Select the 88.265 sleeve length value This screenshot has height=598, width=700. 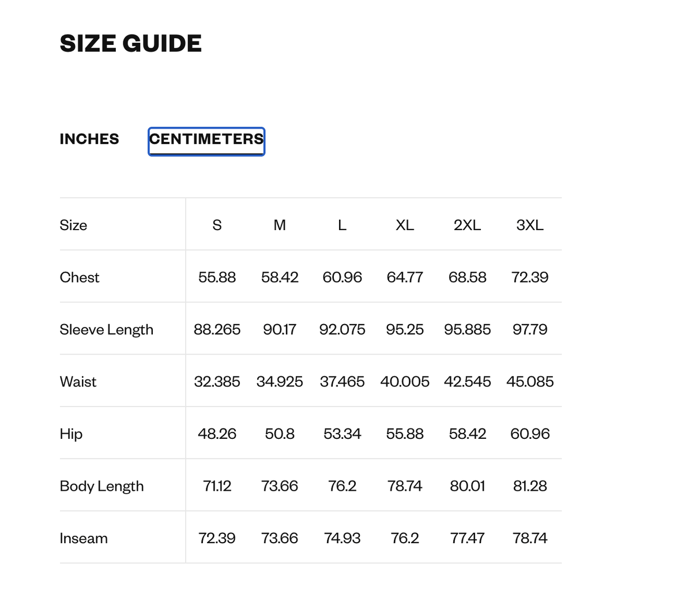(217, 329)
